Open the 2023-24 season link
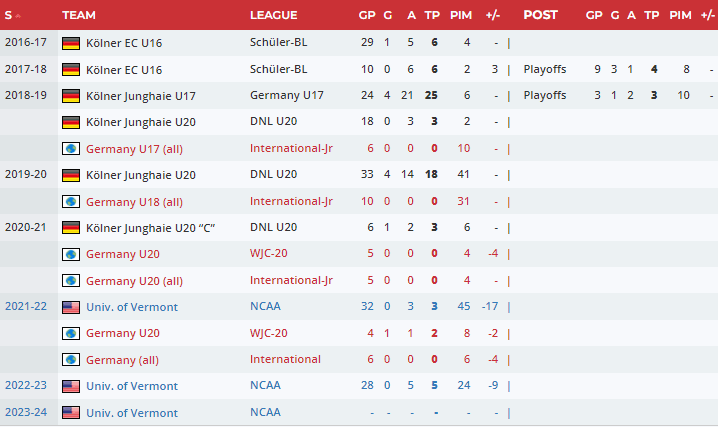This screenshot has width=718, height=427. [24, 413]
